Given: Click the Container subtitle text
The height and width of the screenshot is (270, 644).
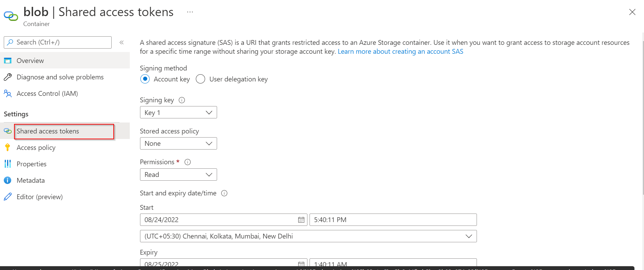Looking at the screenshot, I should tap(36, 24).
